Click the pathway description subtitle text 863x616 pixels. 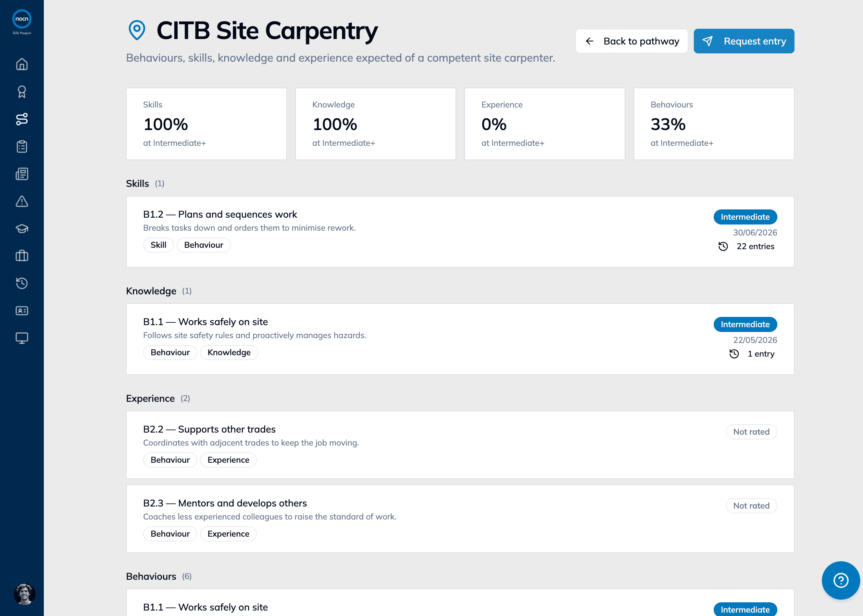tap(340, 57)
